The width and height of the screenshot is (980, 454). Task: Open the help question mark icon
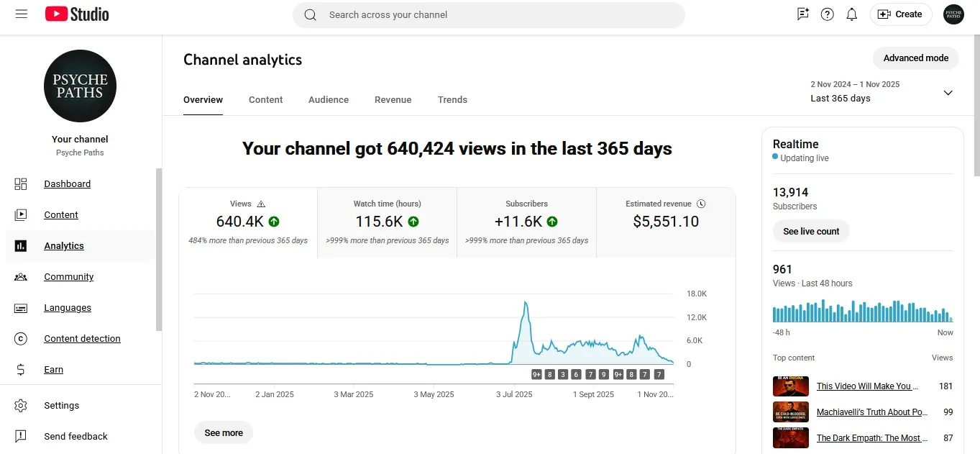(827, 14)
